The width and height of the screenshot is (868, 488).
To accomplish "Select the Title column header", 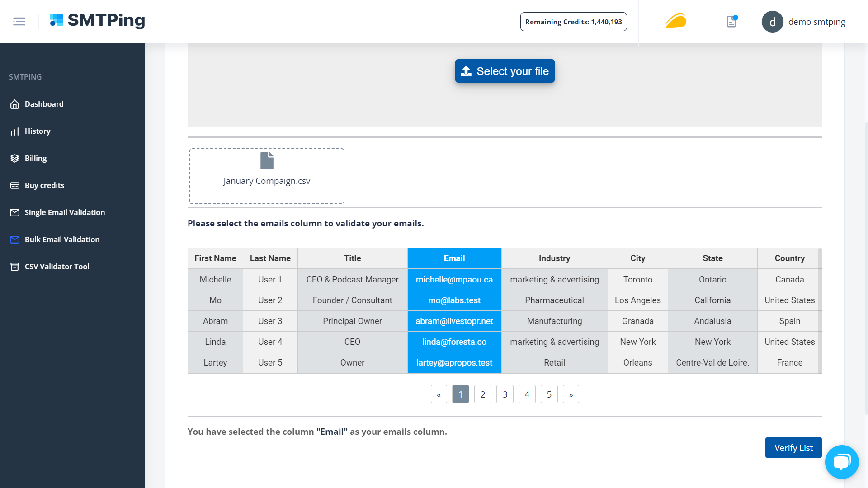I will (352, 258).
